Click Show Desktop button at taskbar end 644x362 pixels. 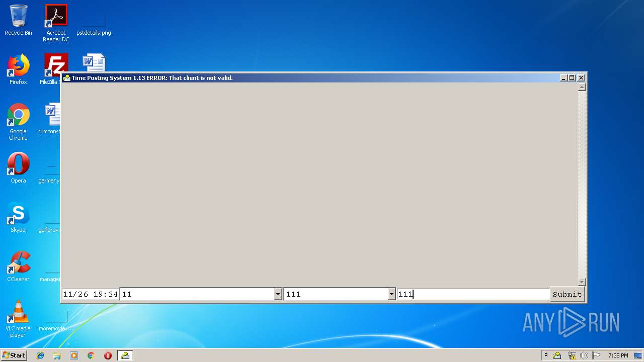[x=639, y=355]
